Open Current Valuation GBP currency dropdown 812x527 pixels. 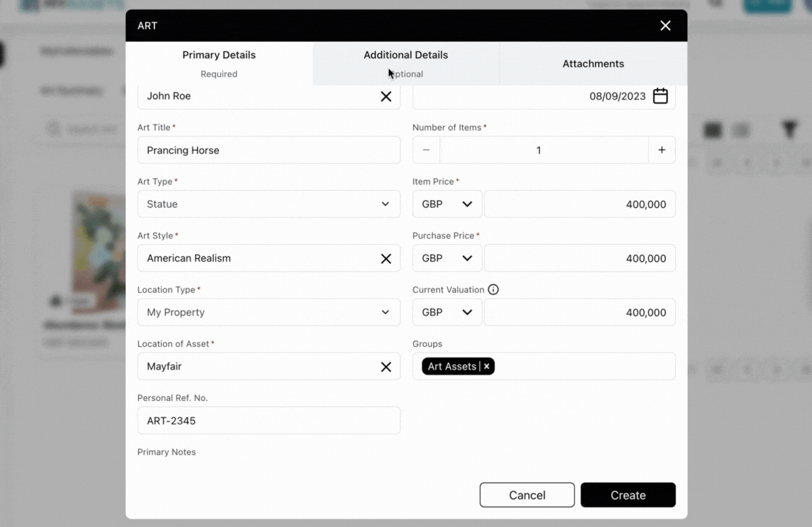pos(447,312)
